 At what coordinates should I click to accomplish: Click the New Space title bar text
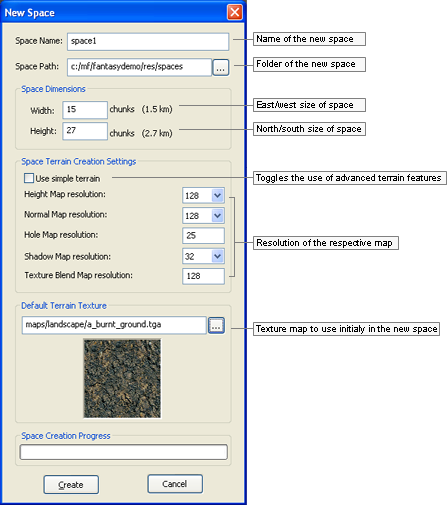(30, 13)
